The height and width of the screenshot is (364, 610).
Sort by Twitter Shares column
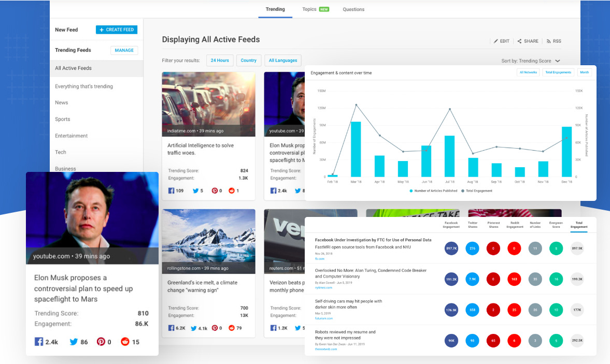472,225
